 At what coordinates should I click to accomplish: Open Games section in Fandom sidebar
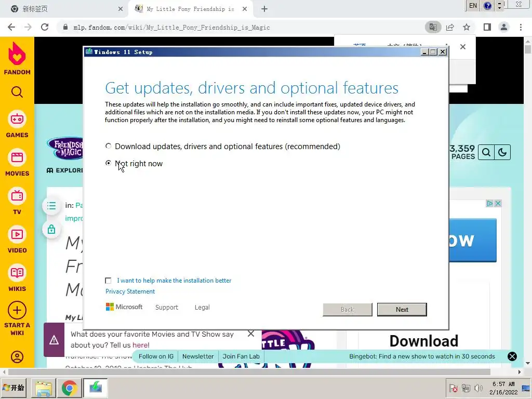(x=17, y=124)
